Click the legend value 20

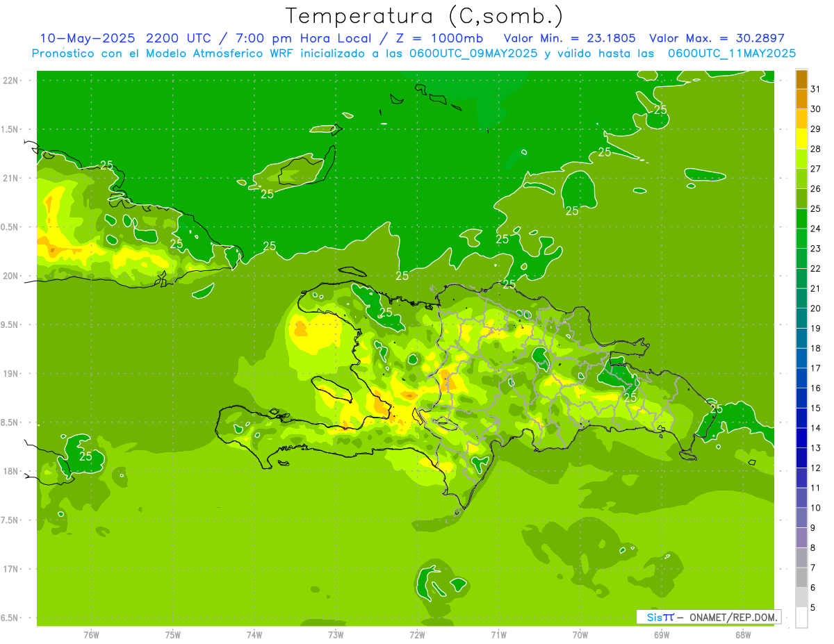click(815, 308)
